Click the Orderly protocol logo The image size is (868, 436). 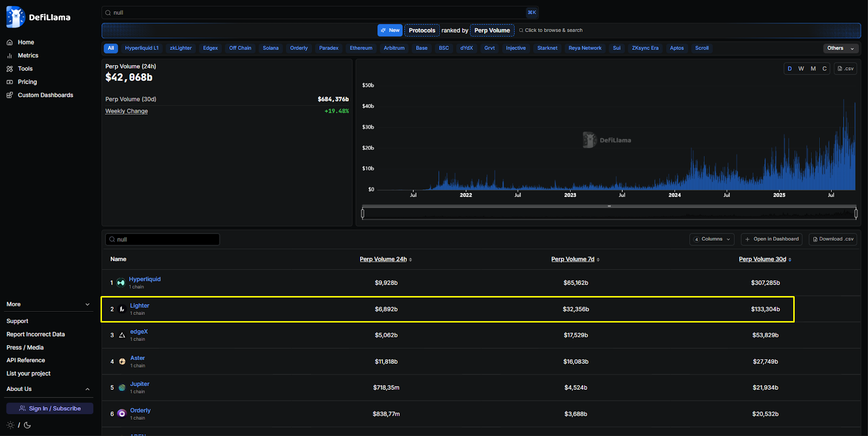[x=122, y=414]
